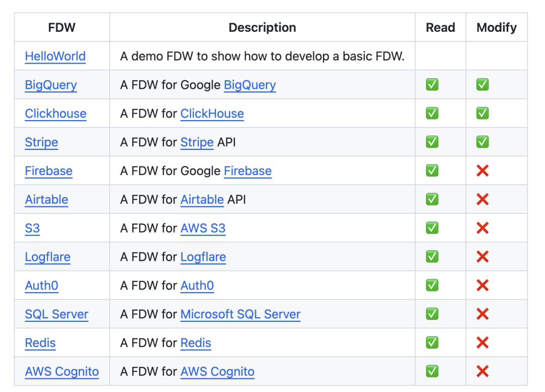The height and width of the screenshot is (392, 545).
Task: Open the BigQuery link in the FDW column
Action: 51,85
